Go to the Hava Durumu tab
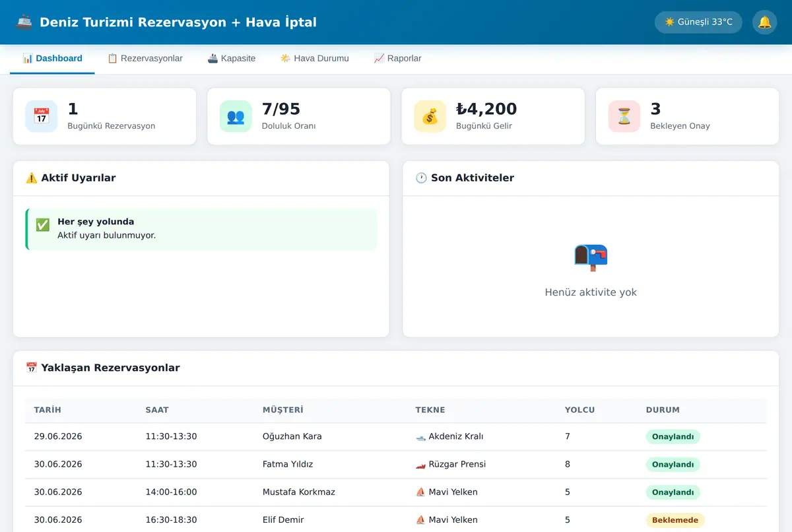 (x=315, y=58)
